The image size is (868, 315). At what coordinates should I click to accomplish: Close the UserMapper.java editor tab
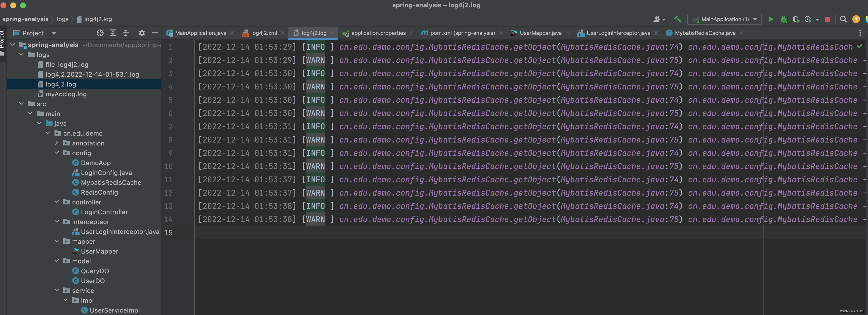pyautogui.click(x=568, y=33)
